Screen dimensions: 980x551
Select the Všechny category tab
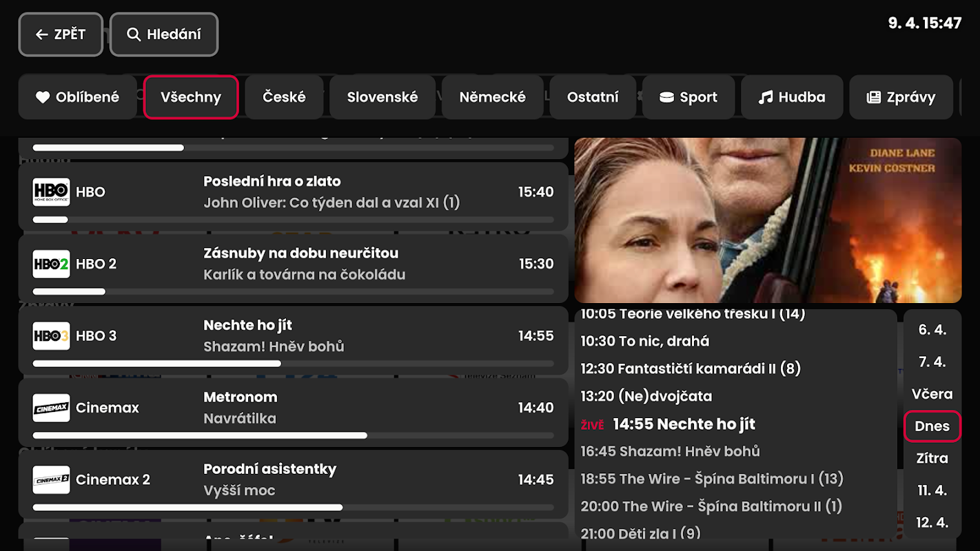click(x=191, y=97)
